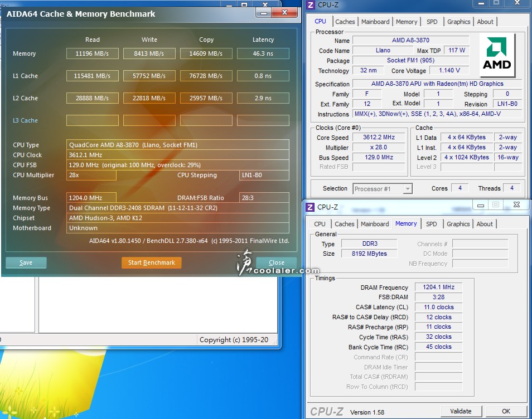Image resolution: width=532 pixels, height=419 pixels.
Task: Click the Revision value LN1-B0 in CPU-Z
Action: pos(507,104)
